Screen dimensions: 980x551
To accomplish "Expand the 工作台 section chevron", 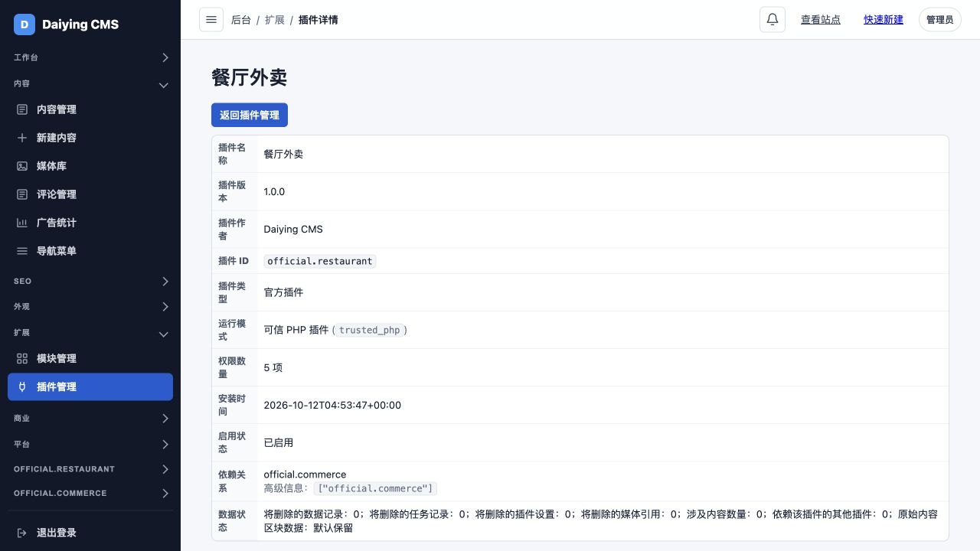I will point(165,57).
